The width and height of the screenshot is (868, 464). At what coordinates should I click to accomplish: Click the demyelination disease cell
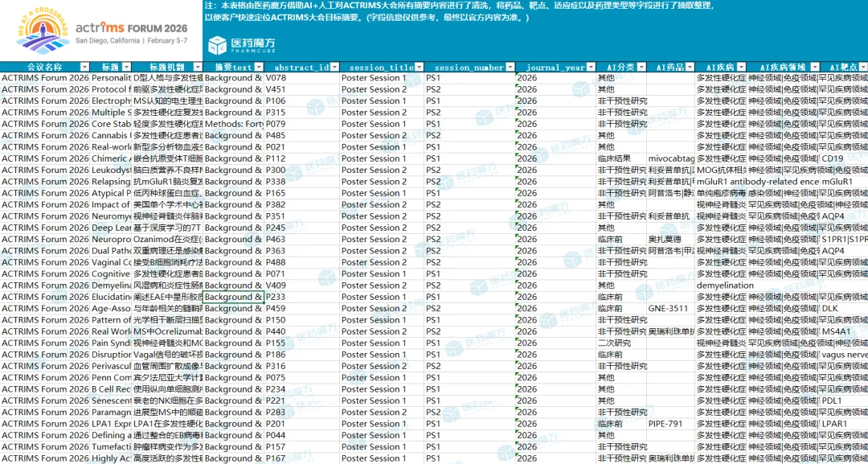point(721,285)
